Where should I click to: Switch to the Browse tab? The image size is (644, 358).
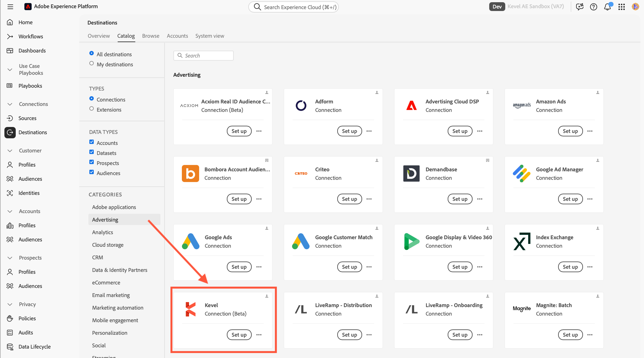[x=151, y=36]
